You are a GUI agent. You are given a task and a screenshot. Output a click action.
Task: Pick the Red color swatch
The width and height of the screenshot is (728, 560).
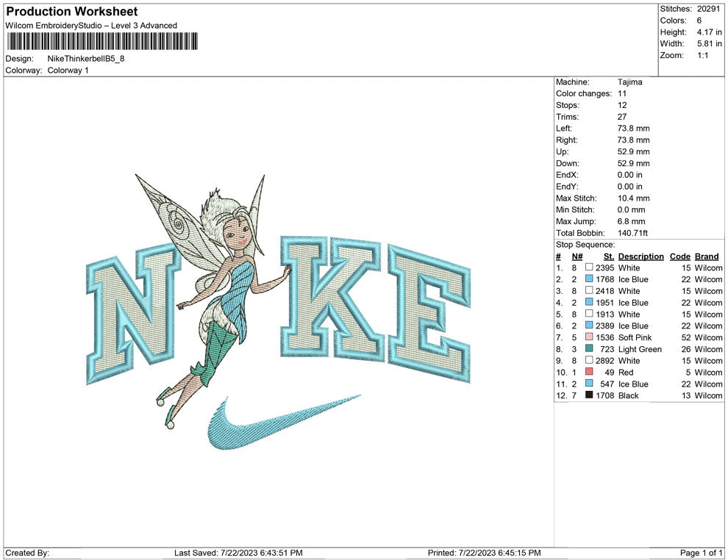pos(589,372)
